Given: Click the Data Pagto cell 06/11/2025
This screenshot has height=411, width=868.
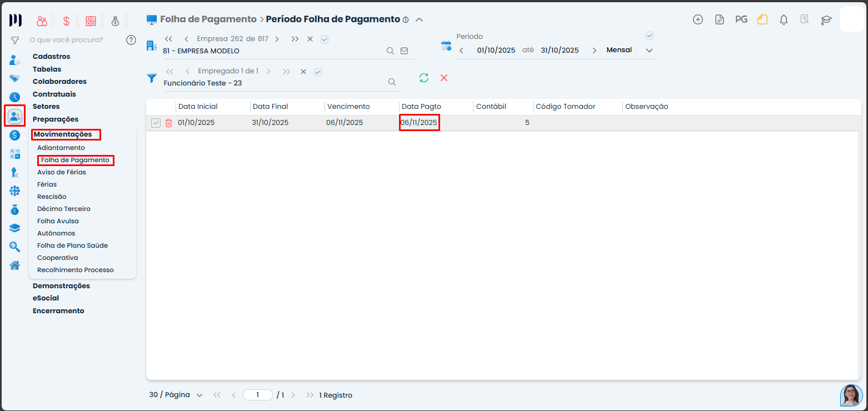Looking at the screenshot, I should point(420,123).
